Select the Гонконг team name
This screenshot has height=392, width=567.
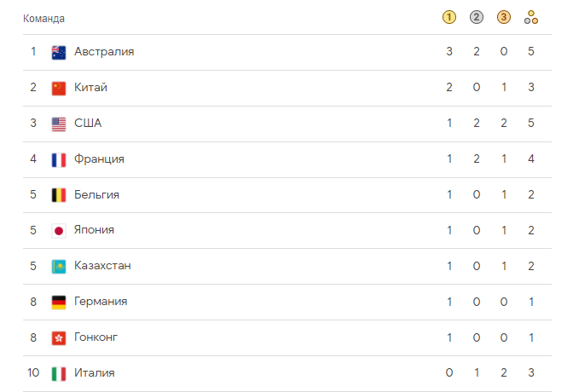[x=95, y=337]
